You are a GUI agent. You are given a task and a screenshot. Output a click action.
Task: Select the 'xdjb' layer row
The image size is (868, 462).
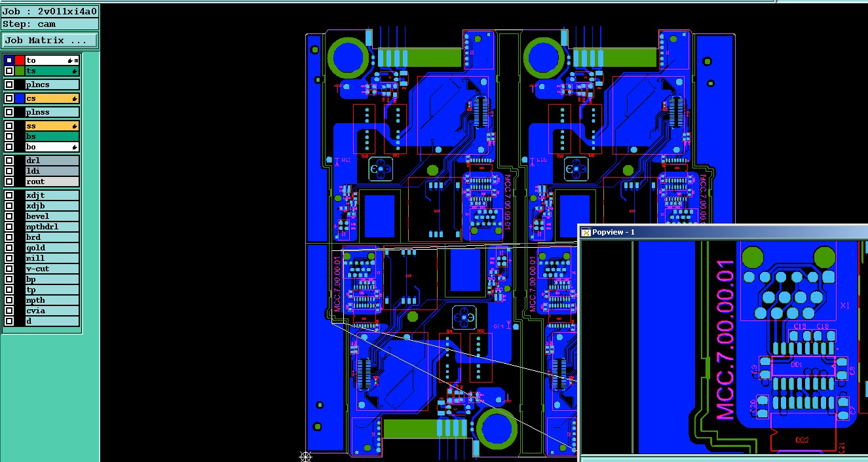[x=52, y=206]
